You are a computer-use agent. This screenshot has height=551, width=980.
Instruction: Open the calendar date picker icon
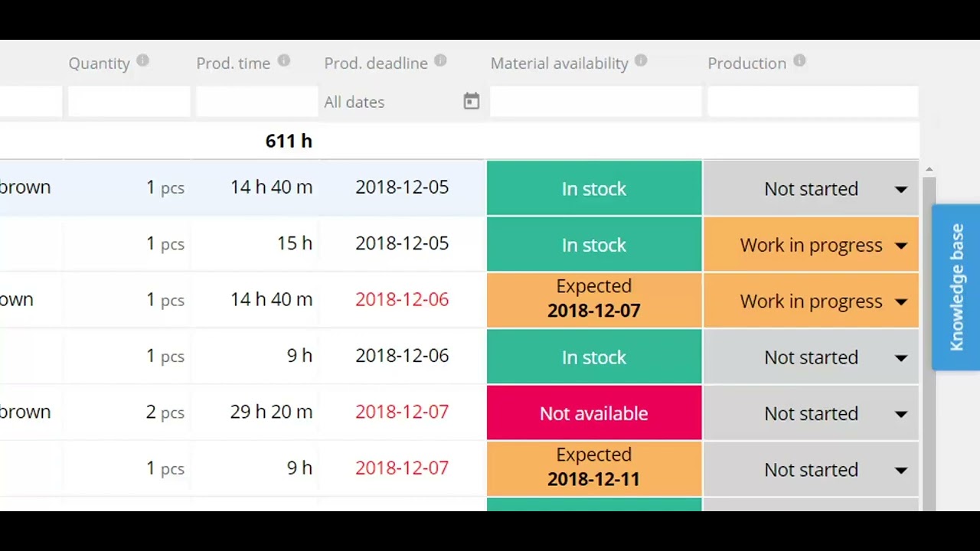point(471,102)
